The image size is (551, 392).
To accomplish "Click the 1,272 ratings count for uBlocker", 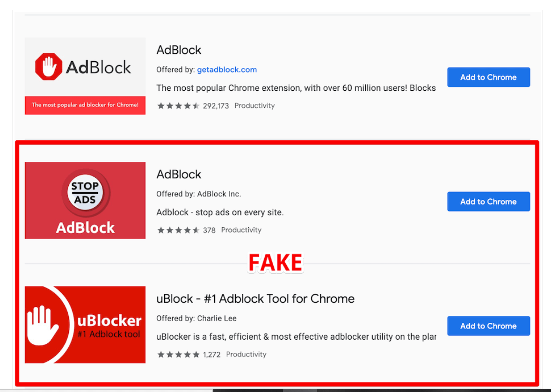I will pos(213,354).
